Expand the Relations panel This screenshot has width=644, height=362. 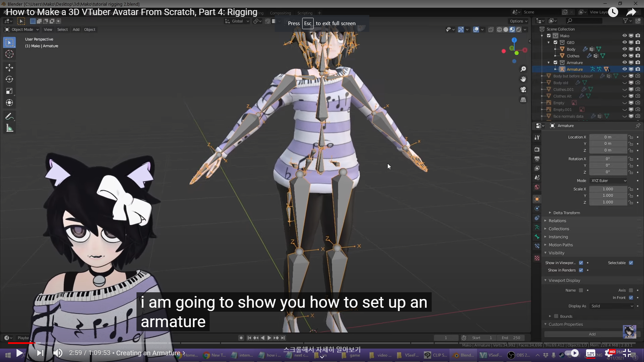557,221
